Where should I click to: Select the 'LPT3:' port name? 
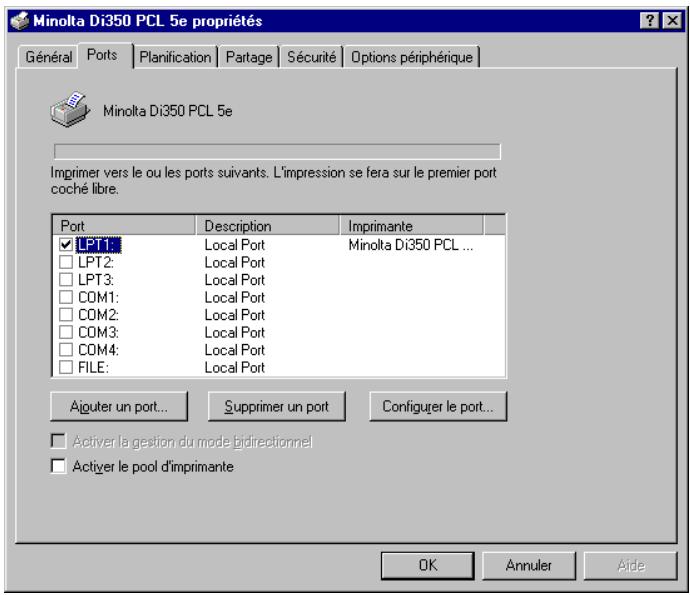(x=96, y=280)
